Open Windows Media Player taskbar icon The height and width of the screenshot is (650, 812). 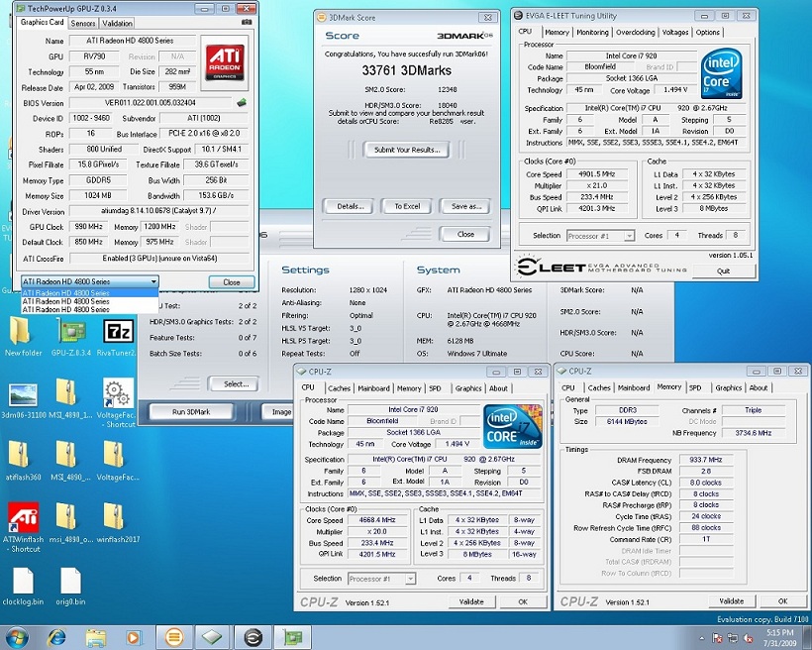[134, 637]
